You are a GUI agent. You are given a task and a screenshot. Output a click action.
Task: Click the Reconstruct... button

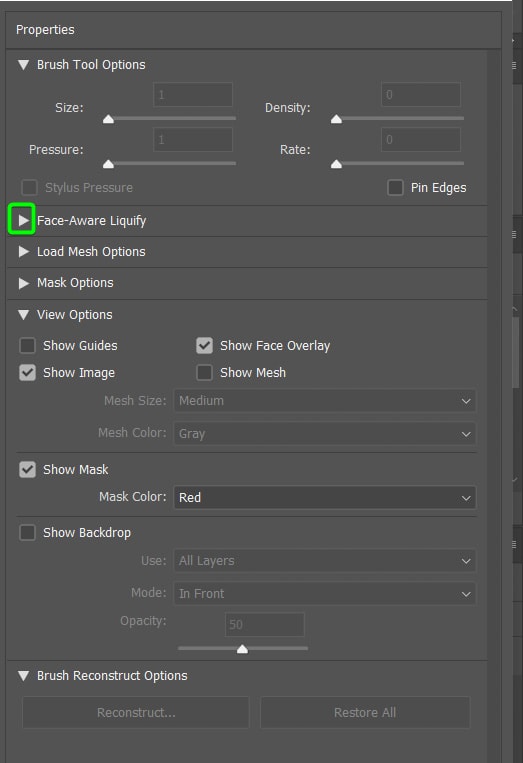point(136,712)
